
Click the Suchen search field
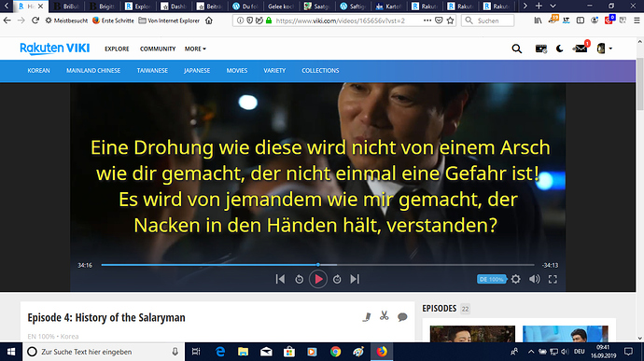tap(487, 21)
